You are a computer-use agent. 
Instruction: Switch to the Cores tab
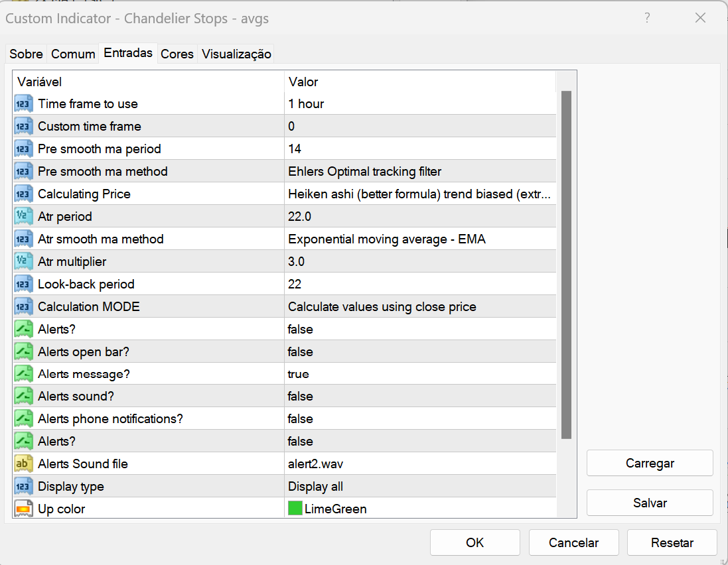pyautogui.click(x=177, y=54)
